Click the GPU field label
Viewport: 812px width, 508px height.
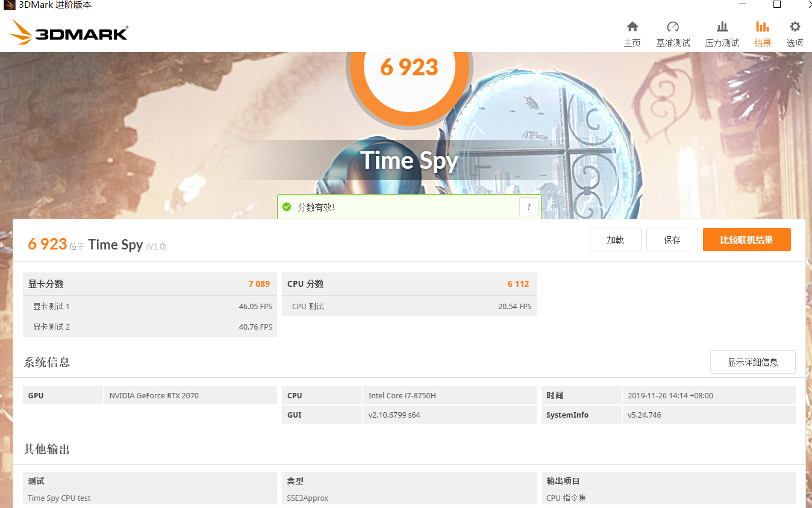[36, 396]
